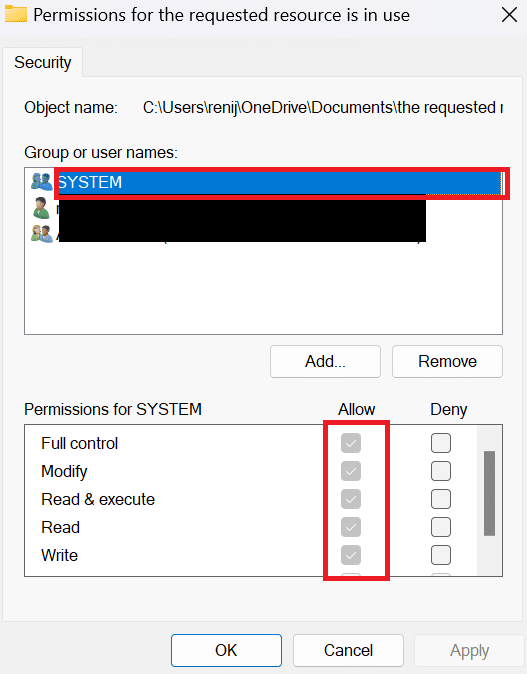The height and width of the screenshot is (674, 527).
Task: Tick Deny checkbox for Write
Action: (441, 555)
